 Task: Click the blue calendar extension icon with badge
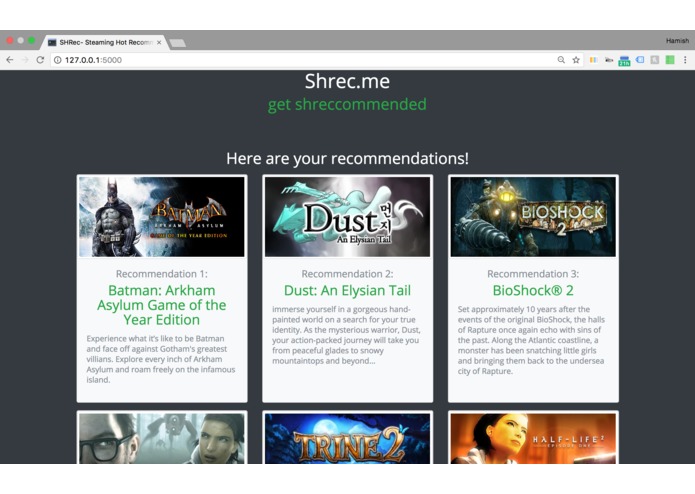click(624, 61)
